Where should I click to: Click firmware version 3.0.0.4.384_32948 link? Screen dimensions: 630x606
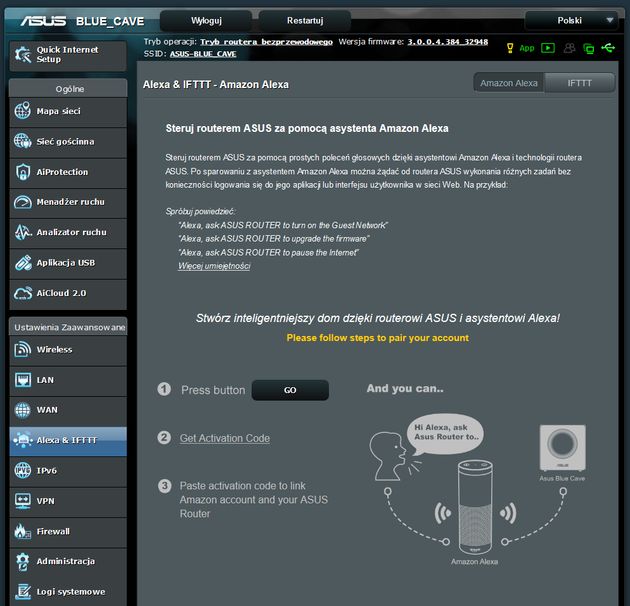click(x=448, y=42)
